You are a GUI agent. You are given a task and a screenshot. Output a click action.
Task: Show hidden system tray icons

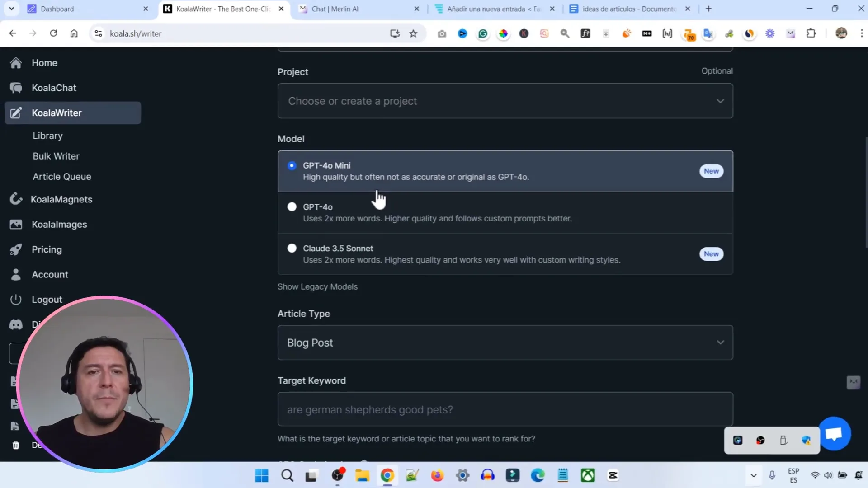point(753,475)
